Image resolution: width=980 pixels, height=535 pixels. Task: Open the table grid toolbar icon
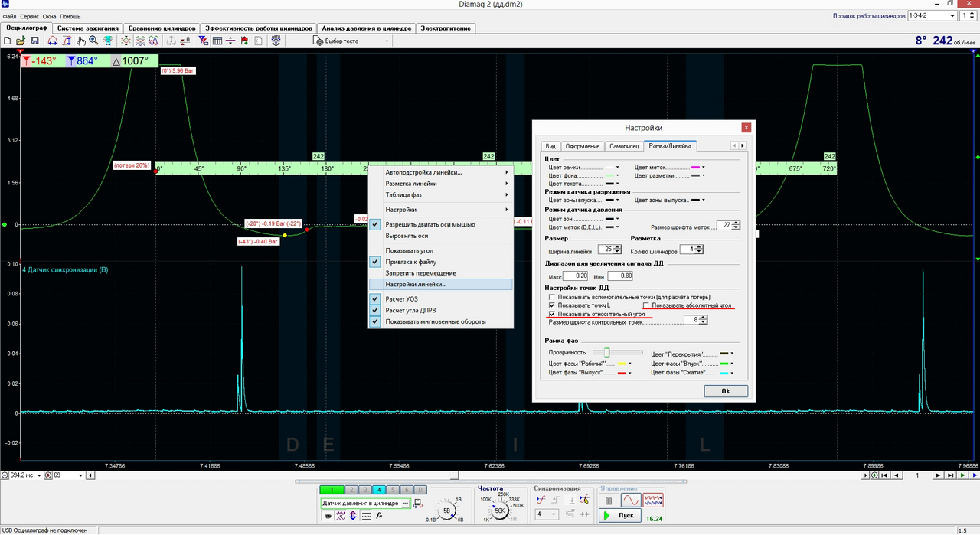pyautogui.click(x=217, y=41)
